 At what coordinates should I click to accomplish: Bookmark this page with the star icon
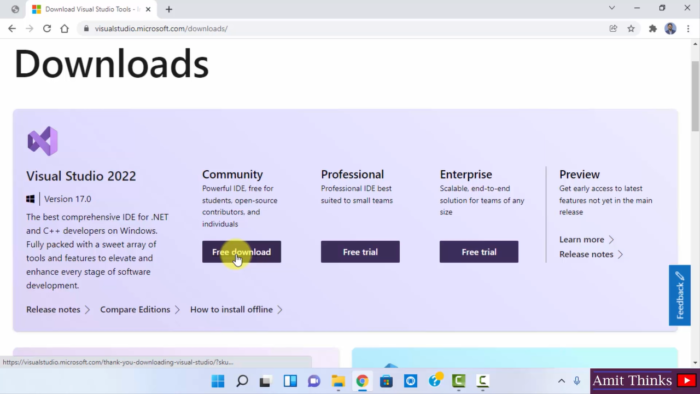[631, 29]
